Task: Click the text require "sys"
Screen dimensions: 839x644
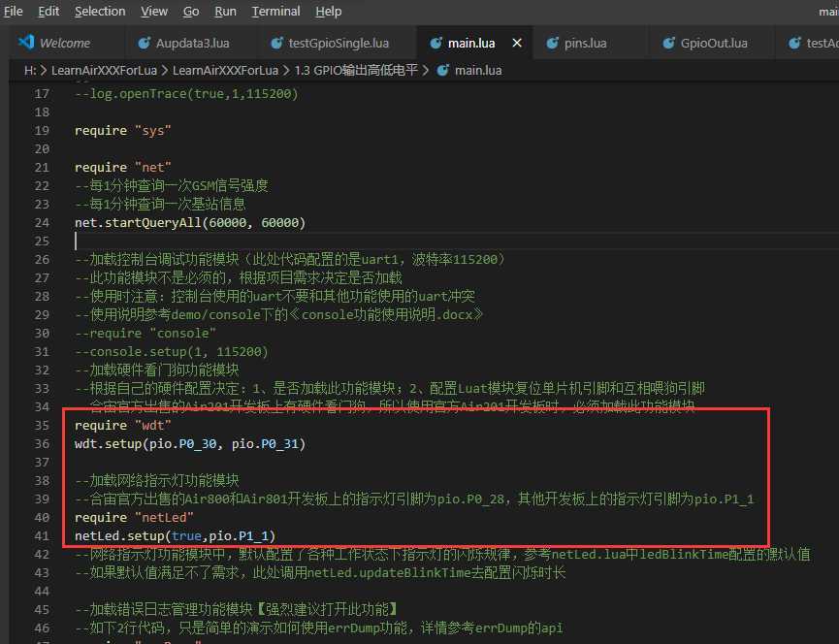Action: [122, 131]
